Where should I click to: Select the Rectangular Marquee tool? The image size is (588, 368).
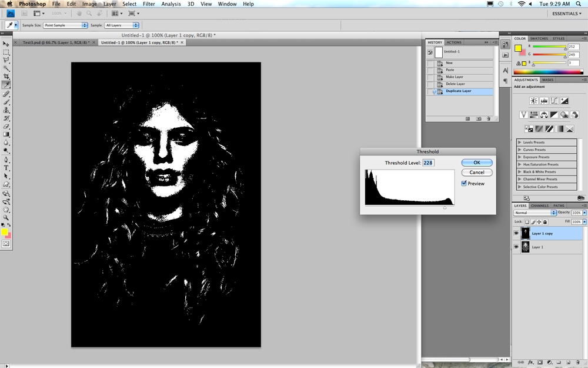6,52
